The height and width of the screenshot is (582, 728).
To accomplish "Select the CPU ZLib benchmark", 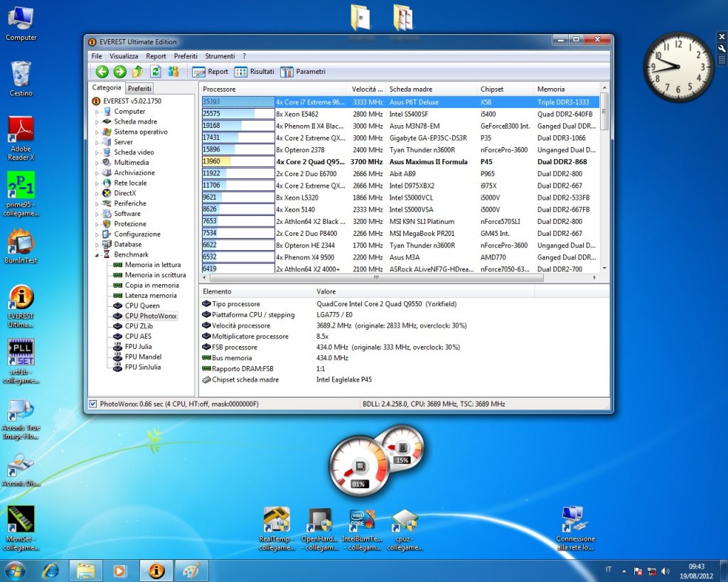I will [139, 325].
